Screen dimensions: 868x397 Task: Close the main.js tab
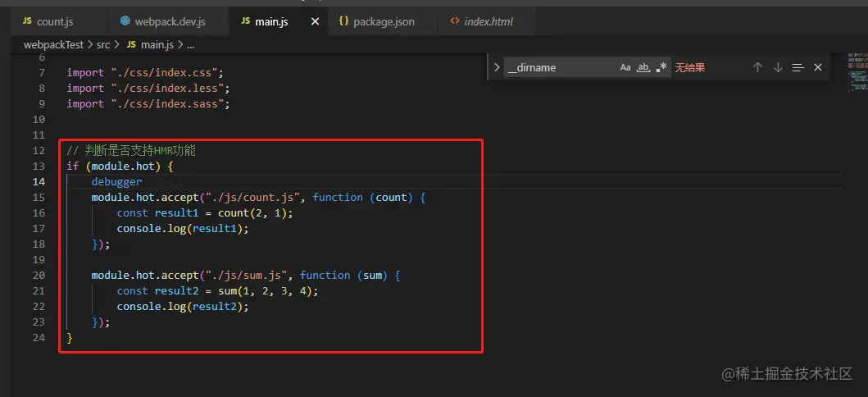click(x=315, y=21)
